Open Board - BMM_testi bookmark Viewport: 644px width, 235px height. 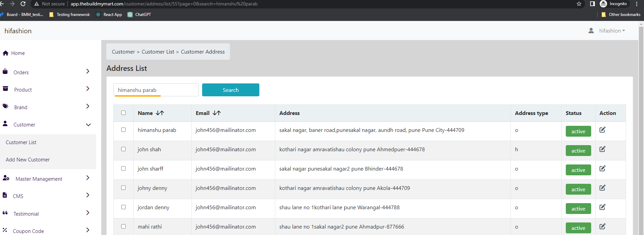tap(22, 15)
